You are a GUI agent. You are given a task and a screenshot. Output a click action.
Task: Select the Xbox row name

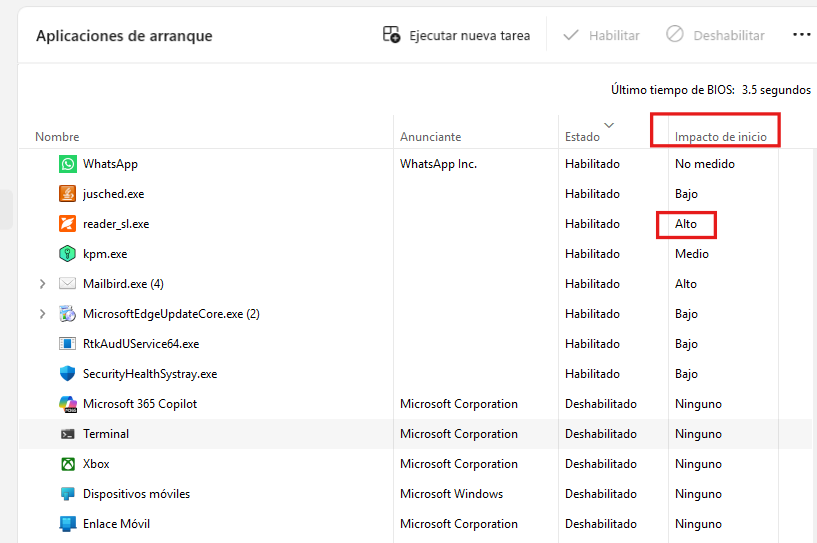click(96, 464)
